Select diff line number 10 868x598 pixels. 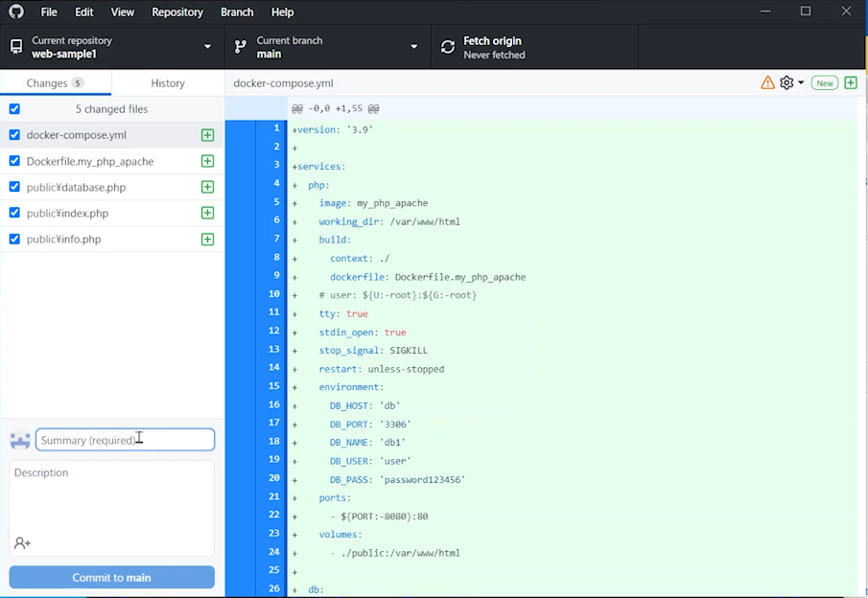click(274, 294)
